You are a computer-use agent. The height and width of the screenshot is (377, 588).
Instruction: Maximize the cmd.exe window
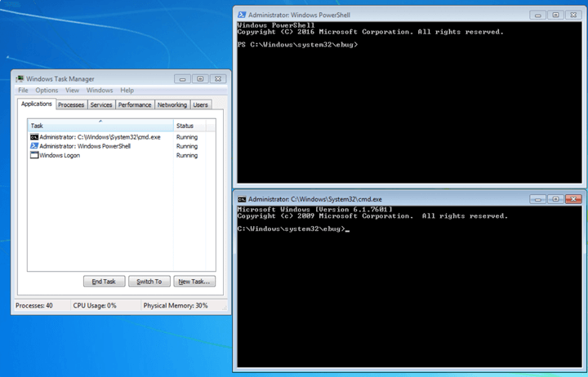(x=556, y=199)
